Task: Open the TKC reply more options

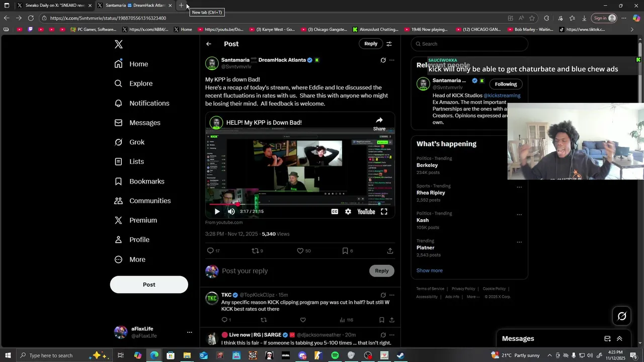Action: [x=392, y=295]
